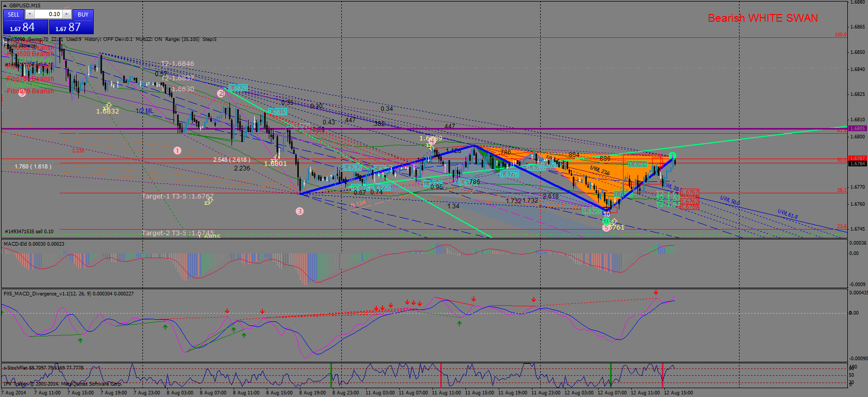Click the cyan 1.6829 price tag
Screen dimensions: 868x397
[x=238, y=88]
